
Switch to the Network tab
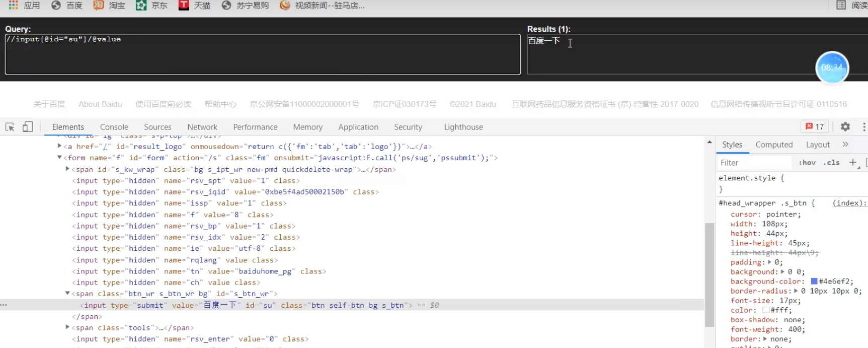(x=202, y=127)
